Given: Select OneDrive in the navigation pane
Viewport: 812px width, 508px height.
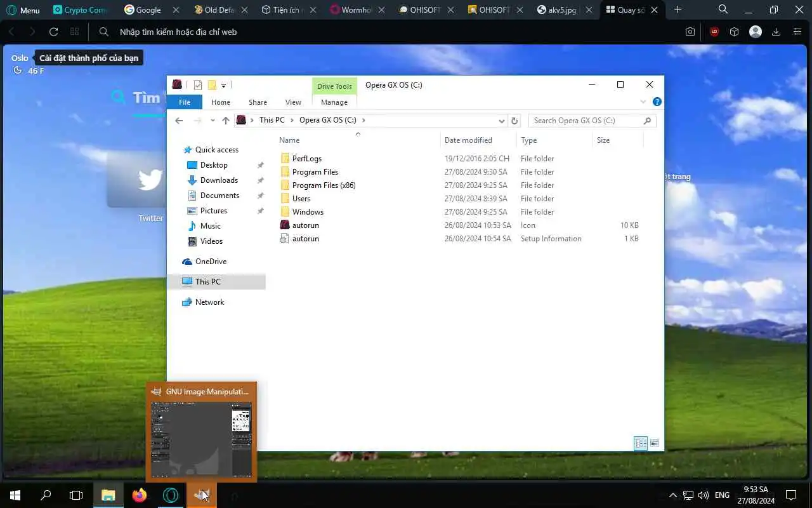Looking at the screenshot, I should pyautogui.click(x=211, y=262).
